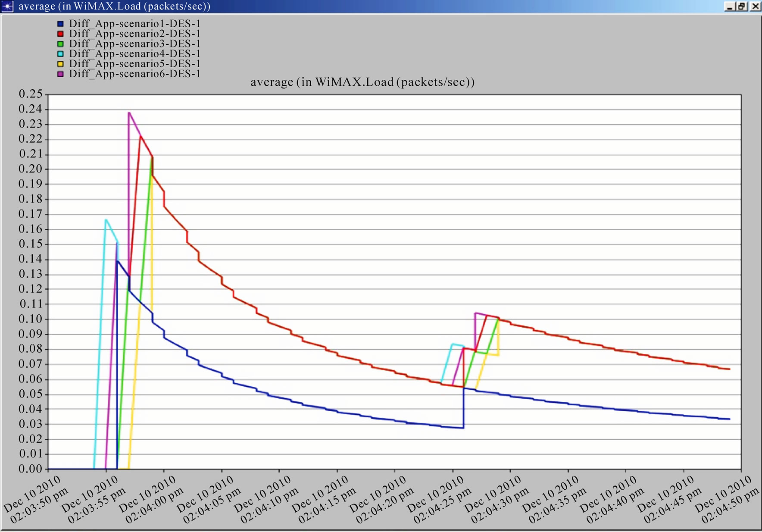Click the blue scenario1 legend swatch

point(60,24)
